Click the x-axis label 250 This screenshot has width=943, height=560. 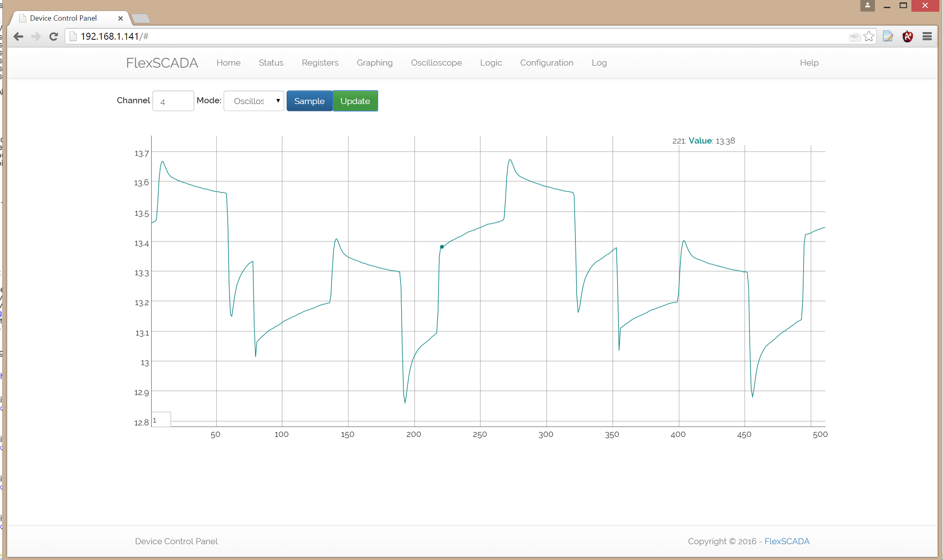480,434
